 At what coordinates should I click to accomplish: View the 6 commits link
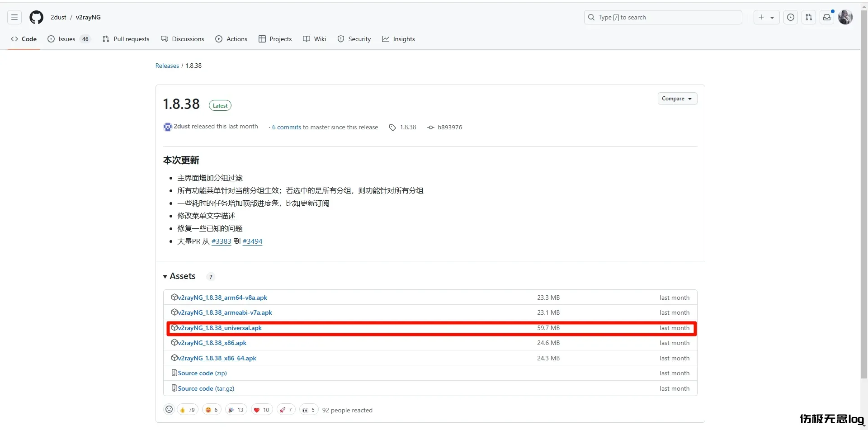tap(287, 128)
